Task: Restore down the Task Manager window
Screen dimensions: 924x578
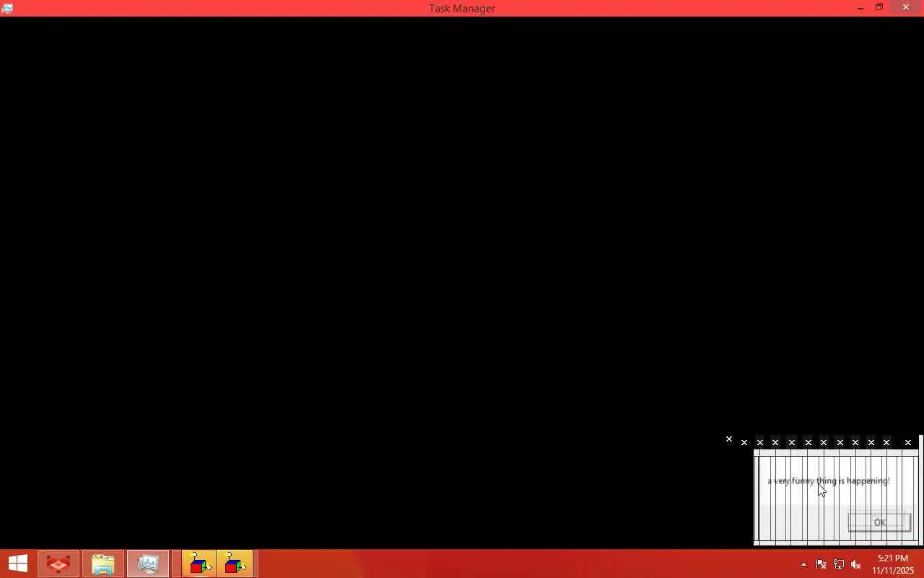Action: tap(879, 8)
